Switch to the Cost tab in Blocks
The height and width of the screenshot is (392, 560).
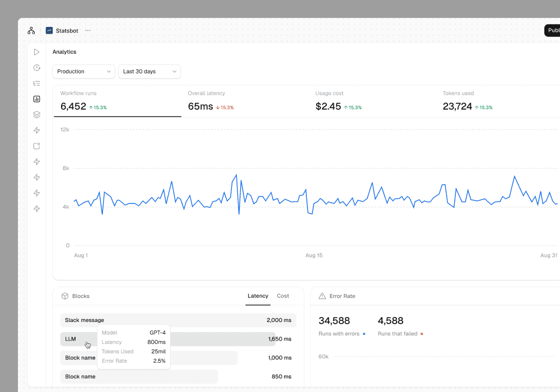coord(283,296)
